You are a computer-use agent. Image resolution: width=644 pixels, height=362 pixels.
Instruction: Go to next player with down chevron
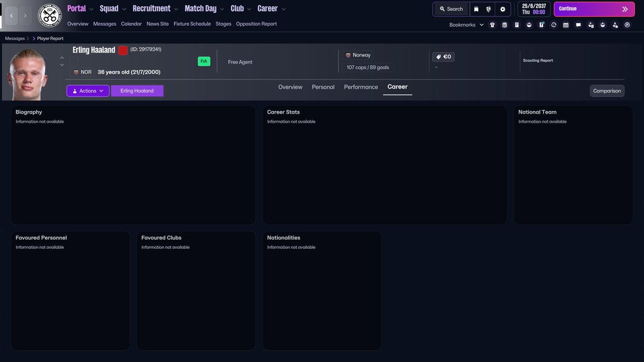pyautogui.click(x=62, y=65)
